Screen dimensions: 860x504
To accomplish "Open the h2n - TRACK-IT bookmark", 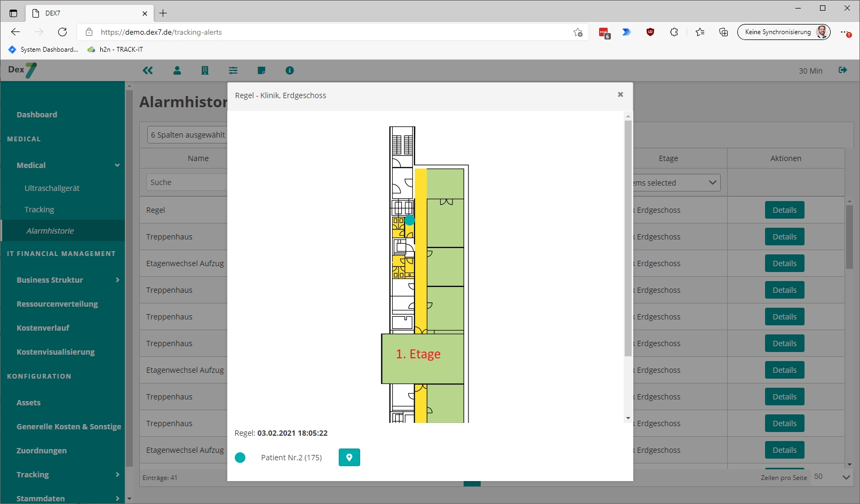I will click(115, 50).
